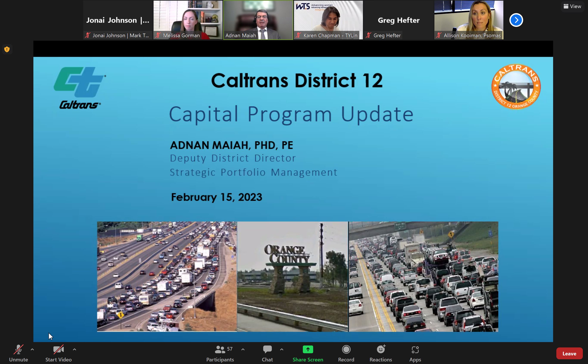Click the yellow encryption shield icon
Image resolution: width=588 pixels, height=364 pixels.
[7, 49]
